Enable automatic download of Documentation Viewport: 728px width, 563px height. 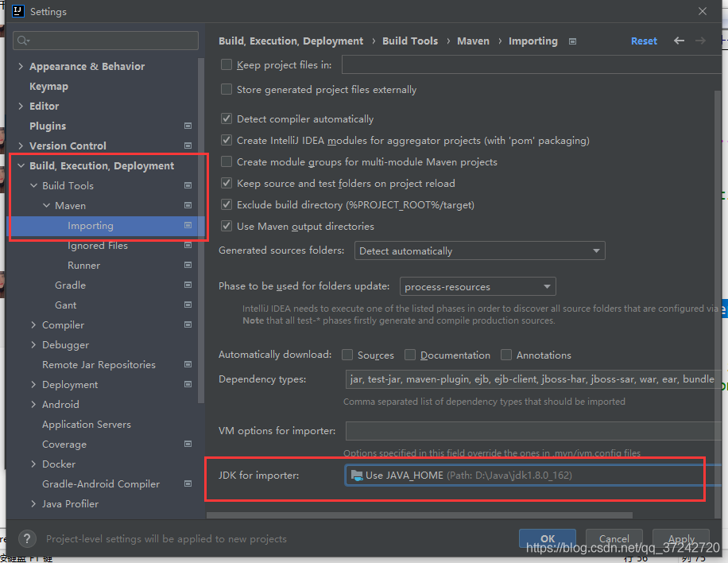(x=410, y=355)
